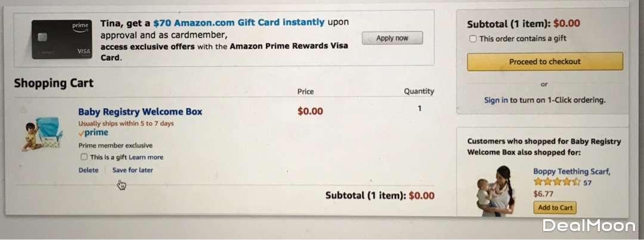Image resolution: width=644 pixels, height=240 pixels.
Task: Open the 57 reviews count link
Action: [x=587, y=183]
